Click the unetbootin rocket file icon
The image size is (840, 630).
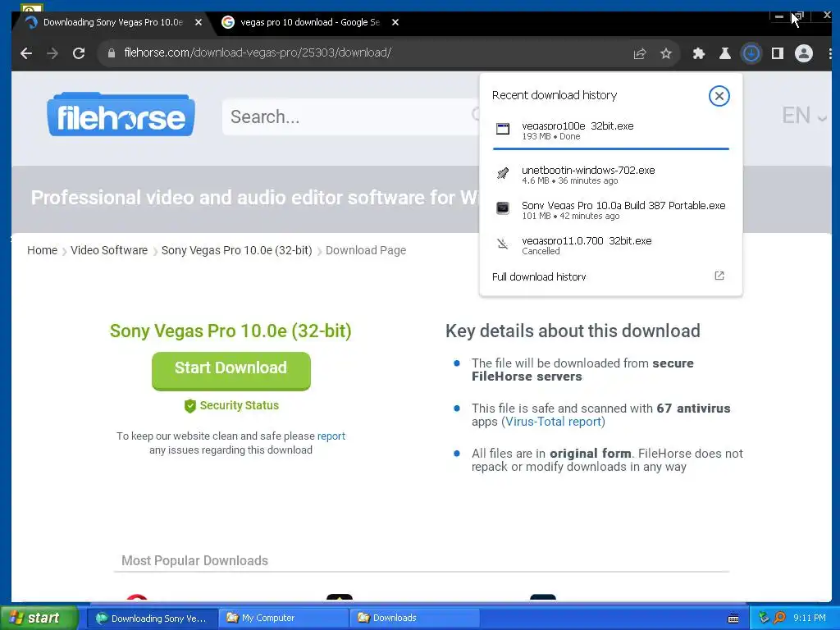coord(503,173)
